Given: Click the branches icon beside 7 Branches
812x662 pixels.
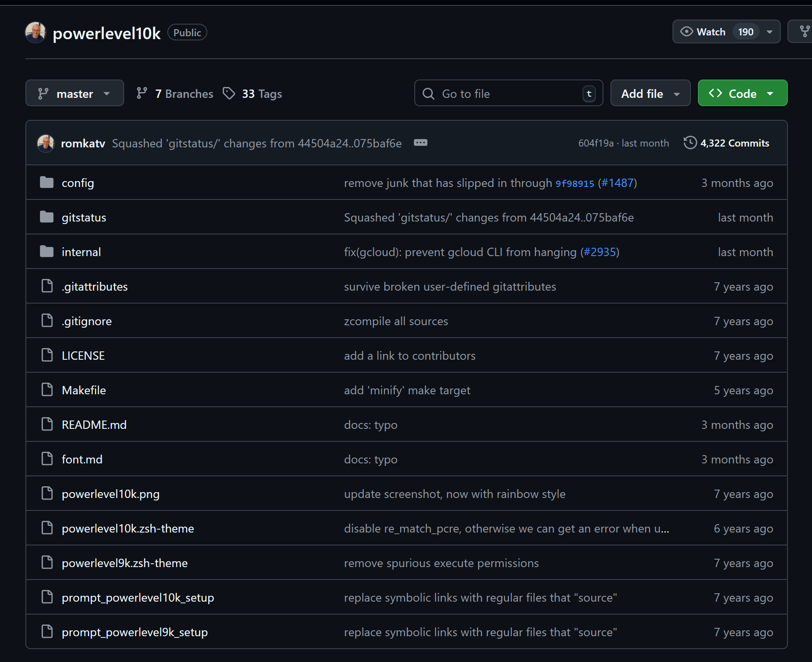Looking at the screenshot, I should [x=142, y=93].
